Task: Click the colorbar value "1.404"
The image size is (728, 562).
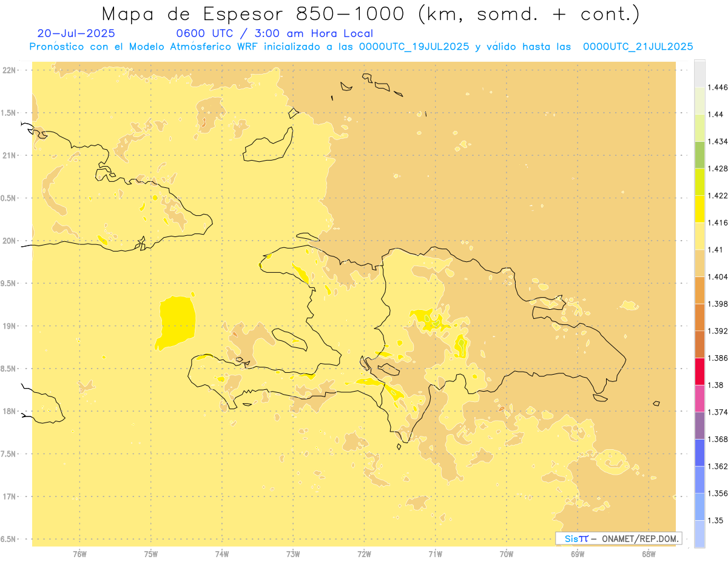Action: 718,276
